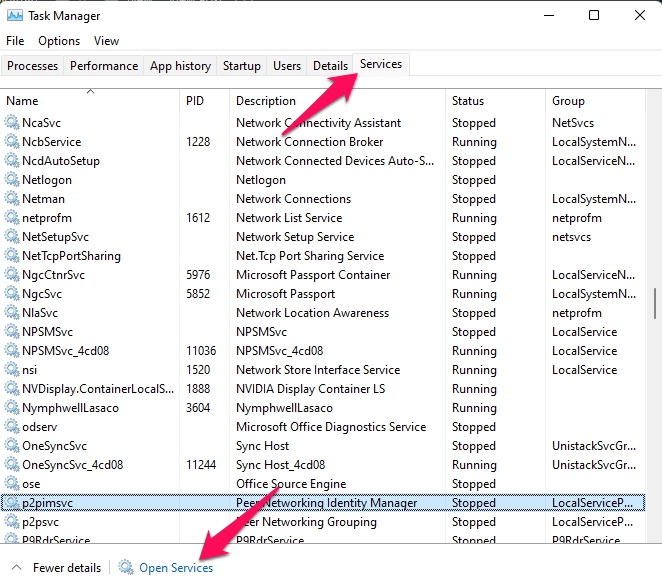Click the icon beside OneSyncSvc row
Screen dimensions: 662x587
[12, 446]
